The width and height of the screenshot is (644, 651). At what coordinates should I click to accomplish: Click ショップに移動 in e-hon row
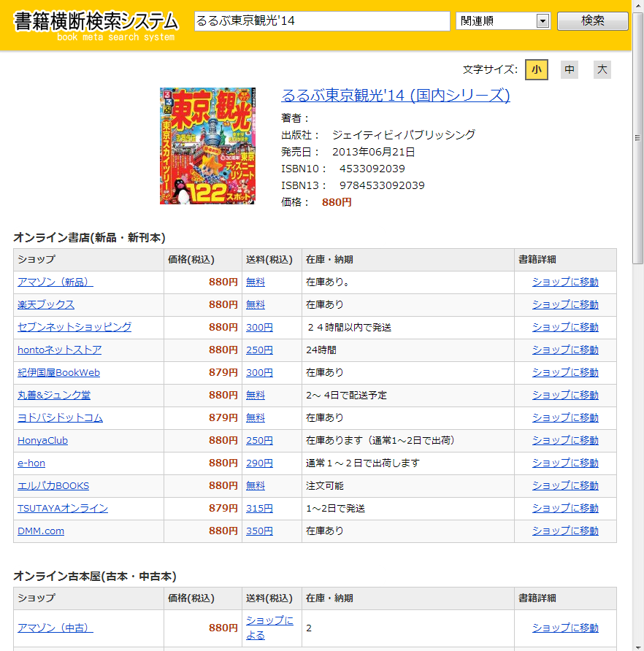[565, 463]
